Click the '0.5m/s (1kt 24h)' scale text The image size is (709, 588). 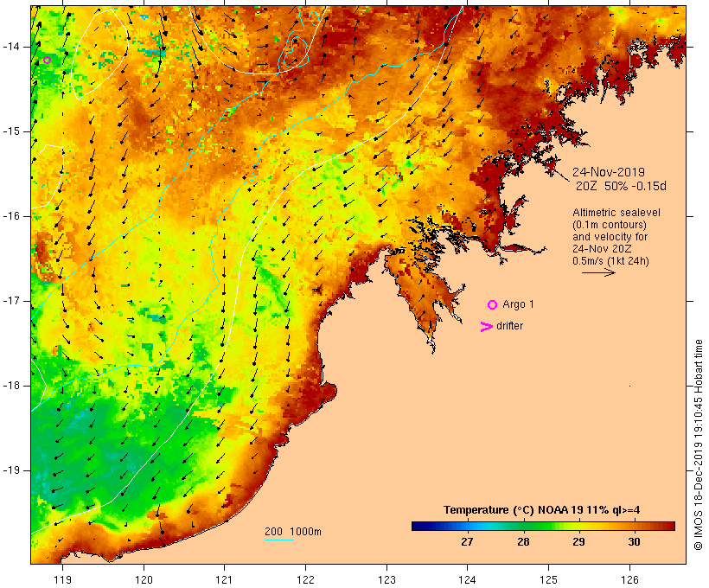pyautogui.click(x=610, y=261)
